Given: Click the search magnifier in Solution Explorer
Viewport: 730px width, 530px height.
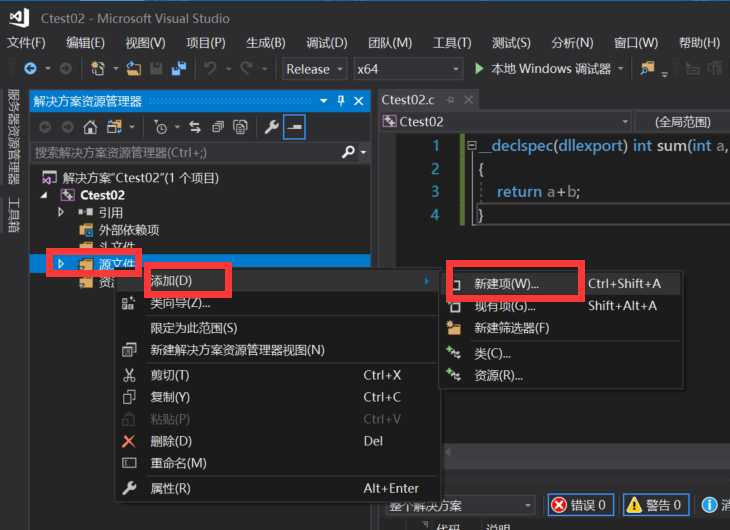Looking at the screenshot, I should point(348,152).
